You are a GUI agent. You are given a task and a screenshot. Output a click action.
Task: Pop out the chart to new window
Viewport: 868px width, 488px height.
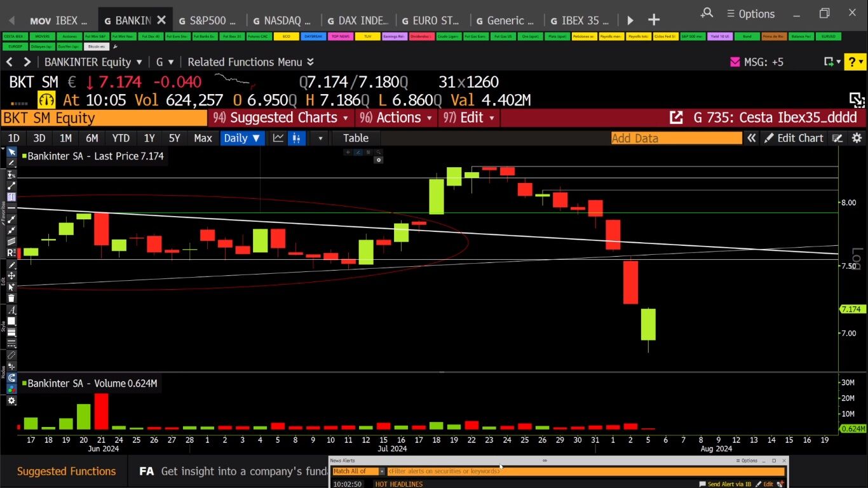click(676, 118)
